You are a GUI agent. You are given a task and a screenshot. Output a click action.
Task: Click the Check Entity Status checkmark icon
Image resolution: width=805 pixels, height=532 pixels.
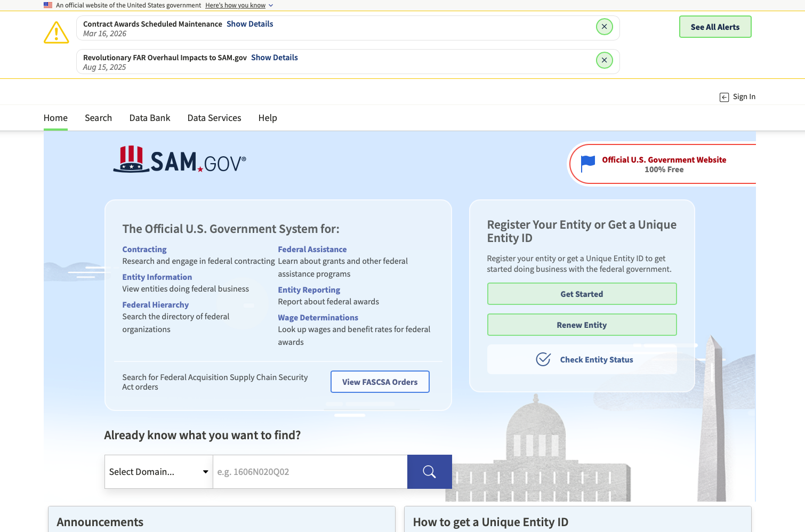pyautogui.click(x=543, y=359)
